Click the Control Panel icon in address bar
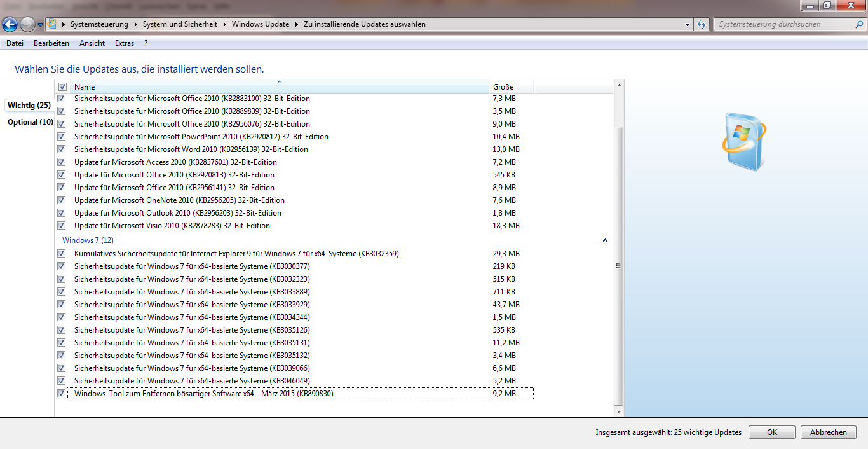Image resolution: width=868 pixels, height=449 pixels. (52, 24)
